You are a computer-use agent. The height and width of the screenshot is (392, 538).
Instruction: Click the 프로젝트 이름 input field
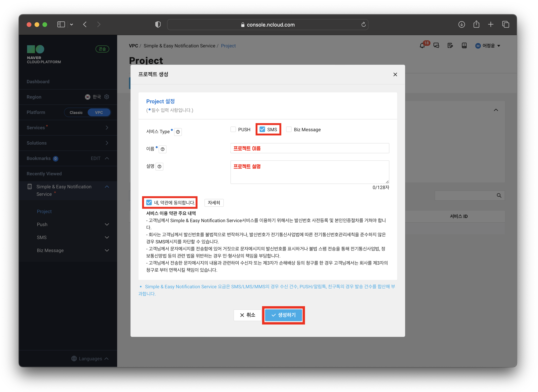coord(310,148)
